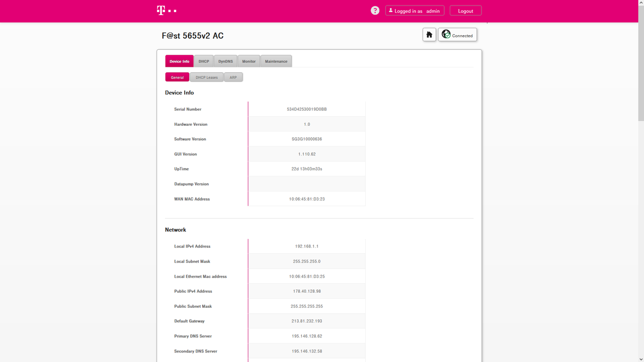The width and height of the screenshot is (644, 362).
Task: Click primary DNS value 195.146.128.62
Action: [x=307, y=336]
